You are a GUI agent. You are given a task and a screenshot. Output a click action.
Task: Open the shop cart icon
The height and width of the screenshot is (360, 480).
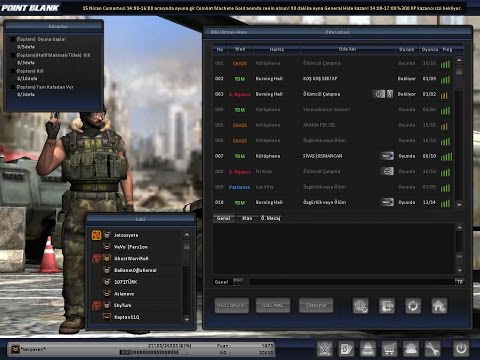pos(389,349)
